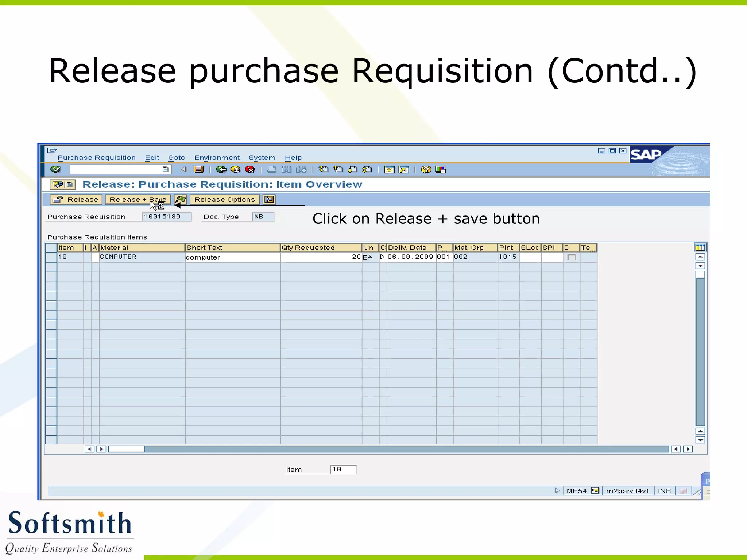This screenshot has width=747, height=560.
Task: Click the m2bsrv04v1 server status entry
Action: click(627, 491)
